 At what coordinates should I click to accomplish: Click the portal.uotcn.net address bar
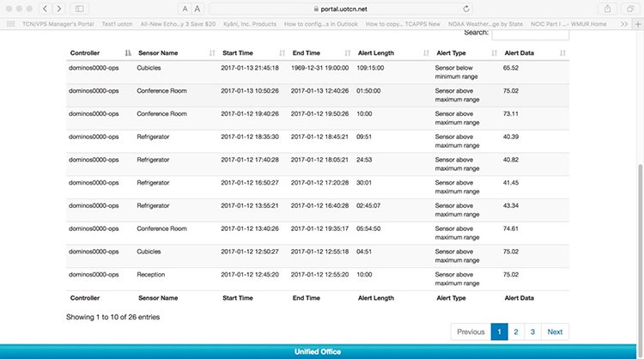click(341, 9)
